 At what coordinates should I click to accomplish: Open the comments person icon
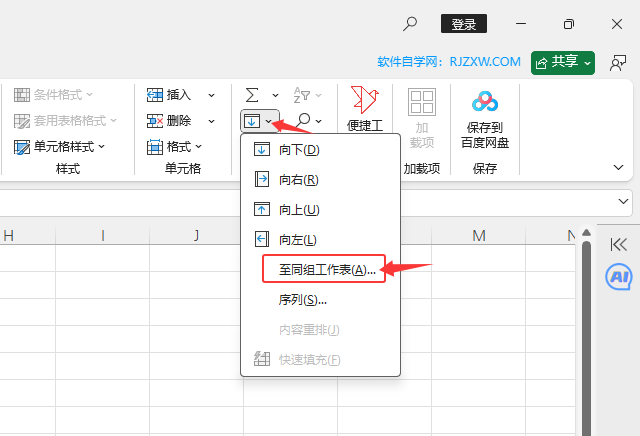pyautogui.click(x=618, y=63)
